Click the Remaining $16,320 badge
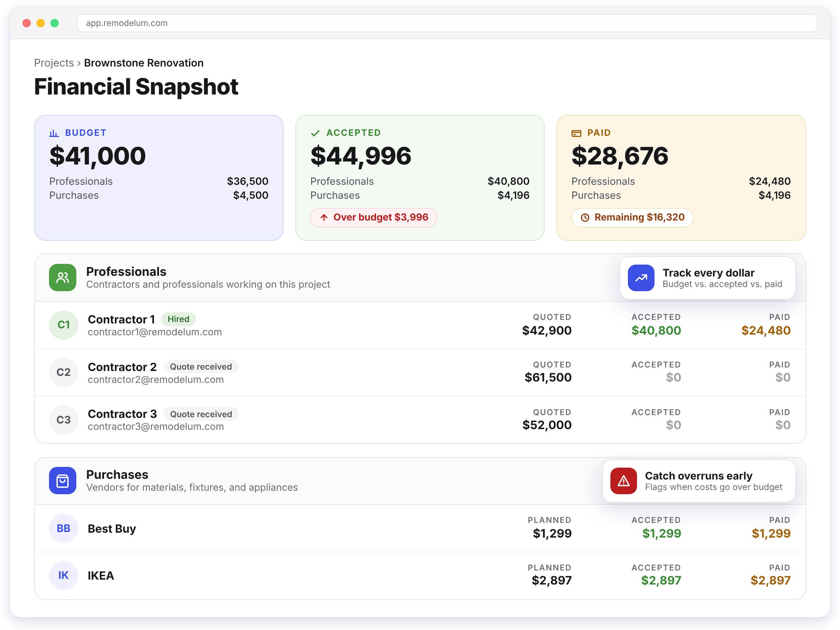Image resolution: width=840 pixels, height=630 pixels. coord(632,218)
